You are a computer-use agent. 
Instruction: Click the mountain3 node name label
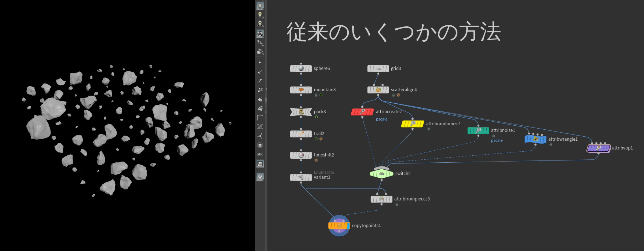[325, 90]
